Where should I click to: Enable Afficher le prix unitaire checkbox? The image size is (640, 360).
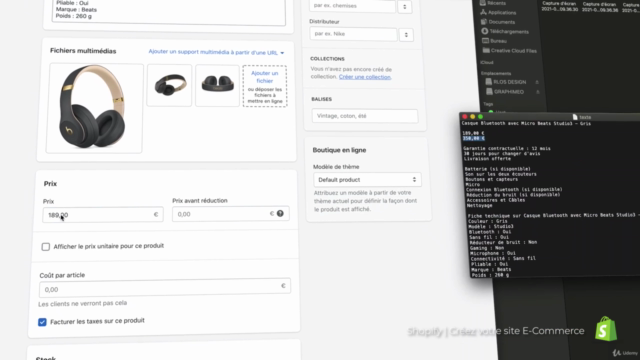coord(46,247)
